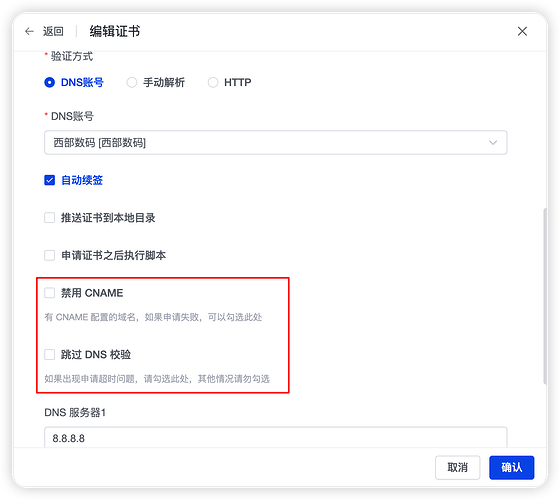Image resolution: width=560 pixels, height=500 pixels.
Task: Click the hint text 如果出现申请超时问题
Action: pos(157,379)
